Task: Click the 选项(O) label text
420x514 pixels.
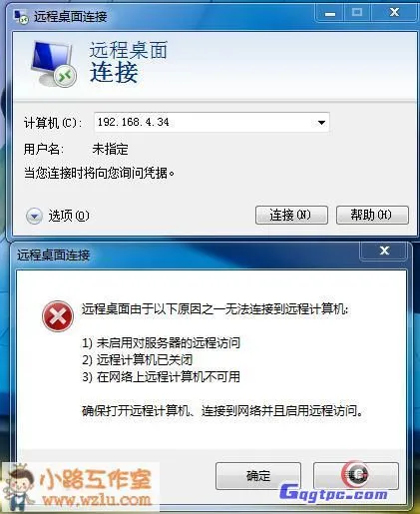Action: pyautogui.click(x=69, y=216)
